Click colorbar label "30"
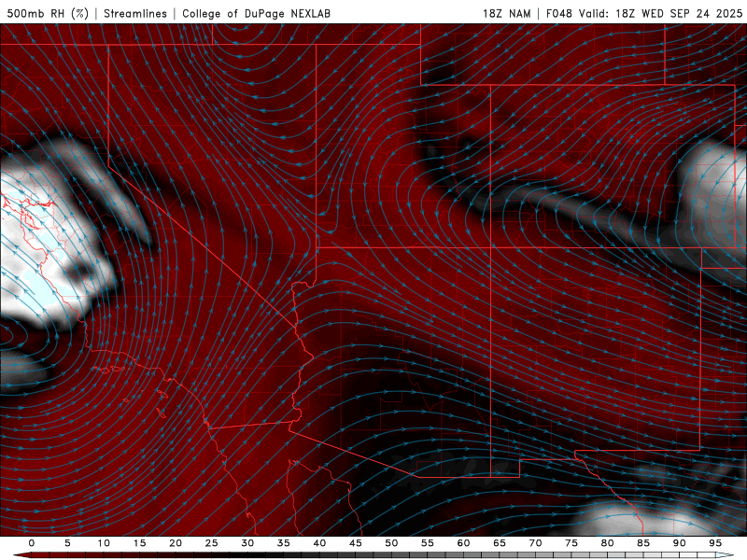Viewport: 747px width, 560px height. pyautogui.click(x=247, y=543)
